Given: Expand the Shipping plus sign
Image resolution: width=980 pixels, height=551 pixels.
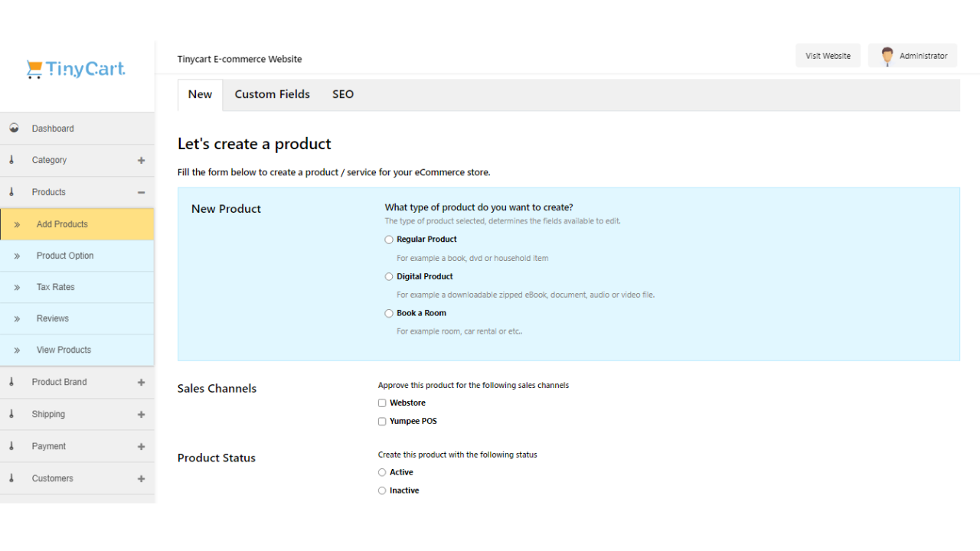Looking at the screenshot, I should (x=141, y=414).
